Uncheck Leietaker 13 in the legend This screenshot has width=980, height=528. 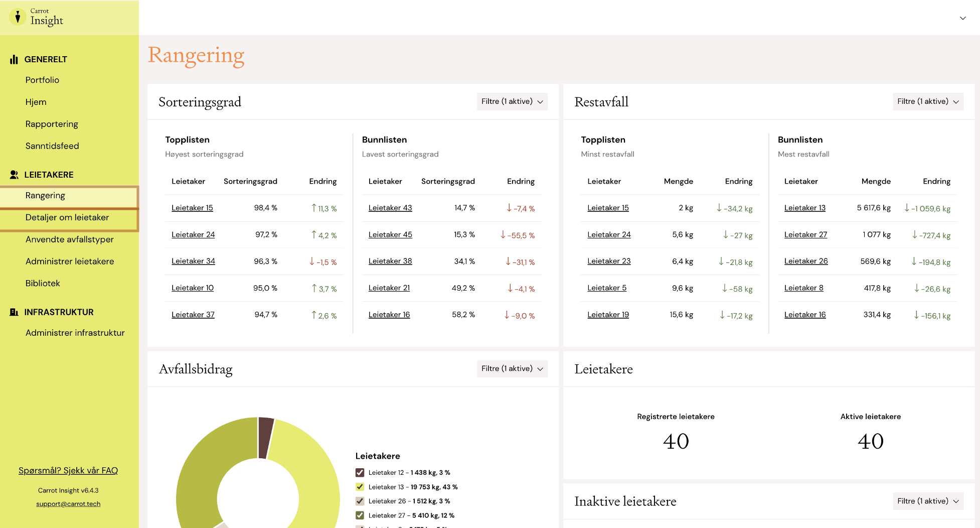tap(360, 487)
